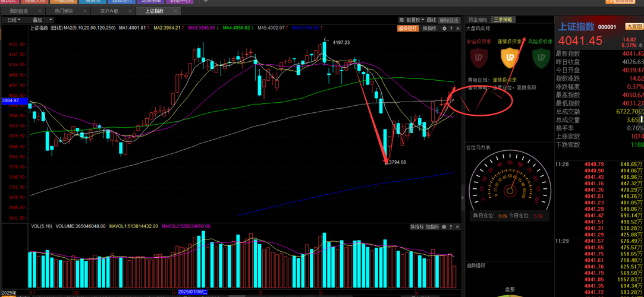
Task: Click the MAVOL1:513814432.00 readout
Action: (133, 226)
